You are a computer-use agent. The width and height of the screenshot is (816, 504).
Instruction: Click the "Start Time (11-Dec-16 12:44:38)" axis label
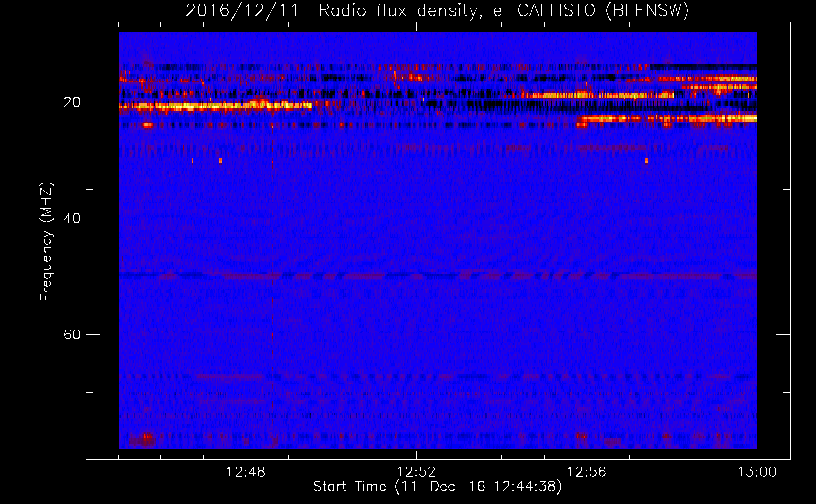[x=437, y=487]
